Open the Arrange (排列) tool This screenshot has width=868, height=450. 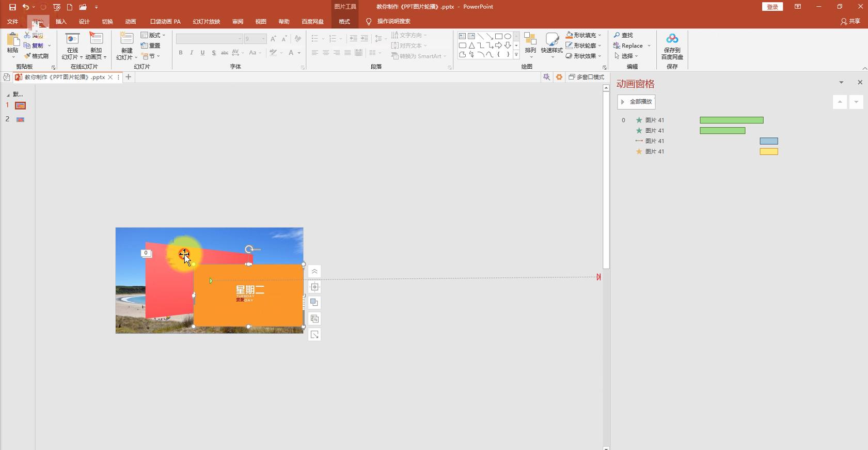(x=530, y=40)
